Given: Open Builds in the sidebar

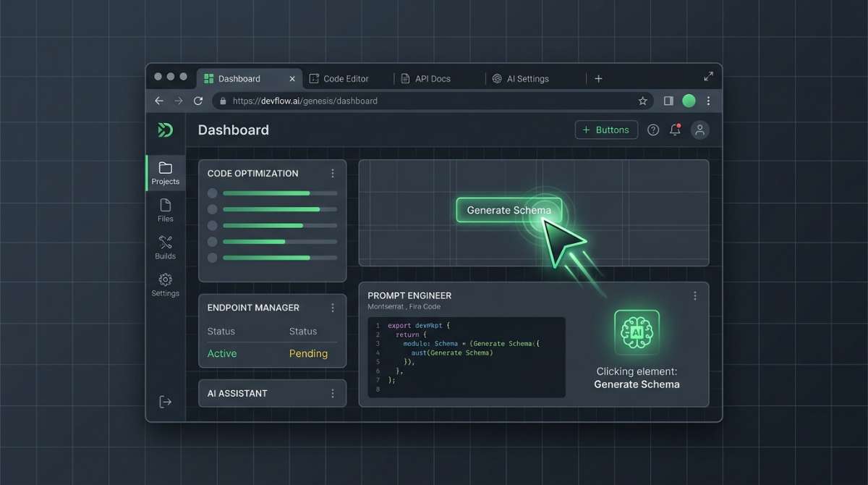Looking at the screenshot, I should click(166, 248).
